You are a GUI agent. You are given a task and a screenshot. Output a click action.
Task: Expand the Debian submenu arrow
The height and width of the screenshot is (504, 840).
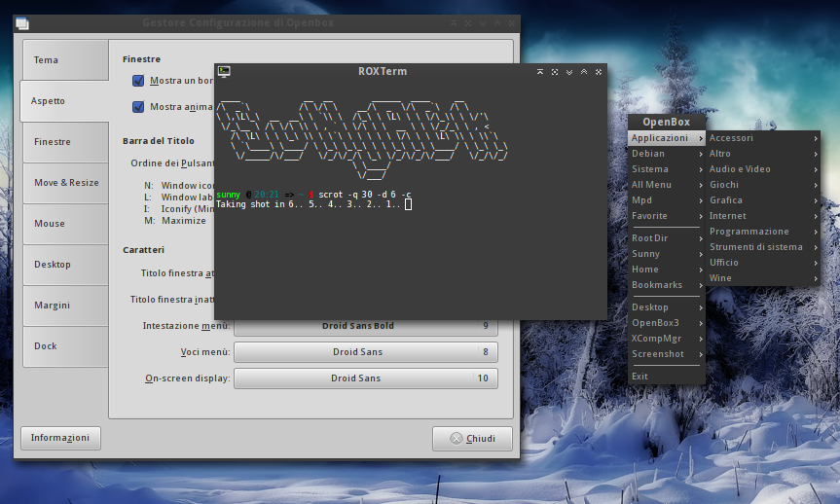(x=701, y=155)
